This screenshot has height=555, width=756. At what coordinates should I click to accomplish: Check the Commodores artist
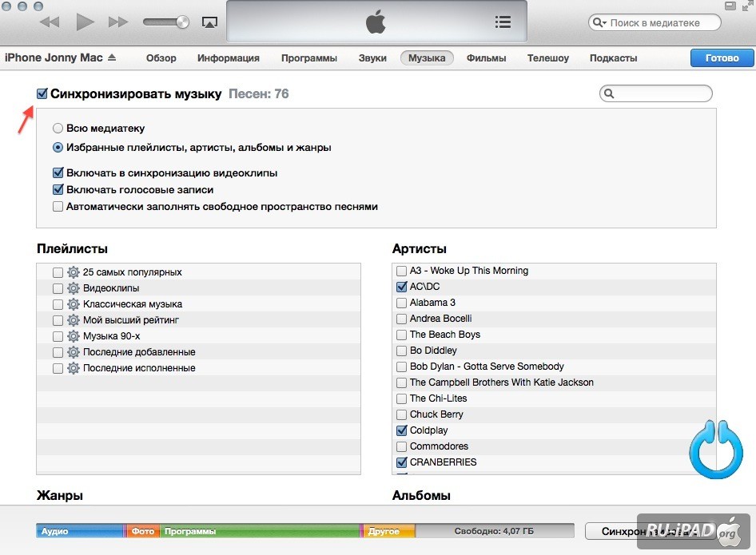(401, 446)
